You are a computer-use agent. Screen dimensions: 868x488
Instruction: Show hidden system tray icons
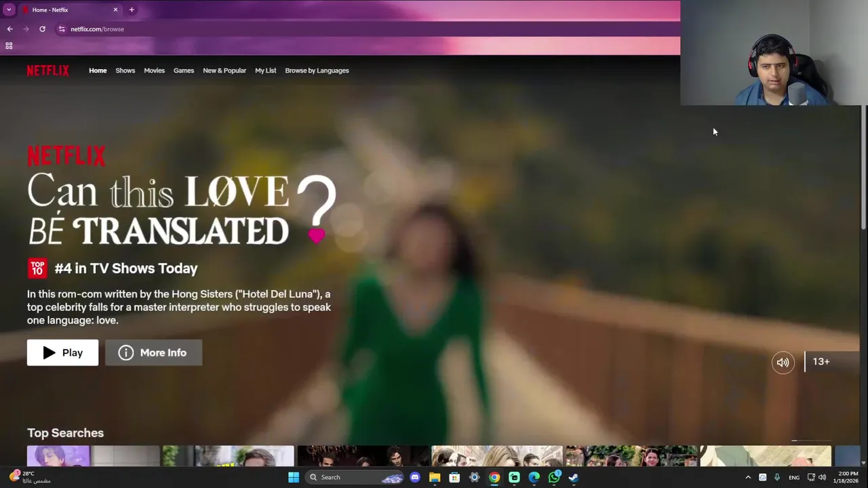point(748,477)
